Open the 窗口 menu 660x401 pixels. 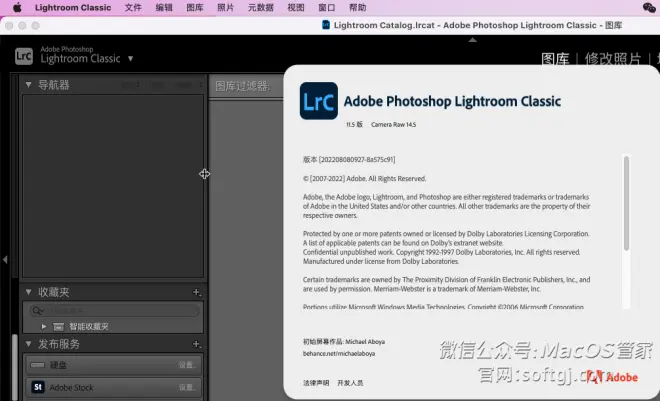click(327, 7)
